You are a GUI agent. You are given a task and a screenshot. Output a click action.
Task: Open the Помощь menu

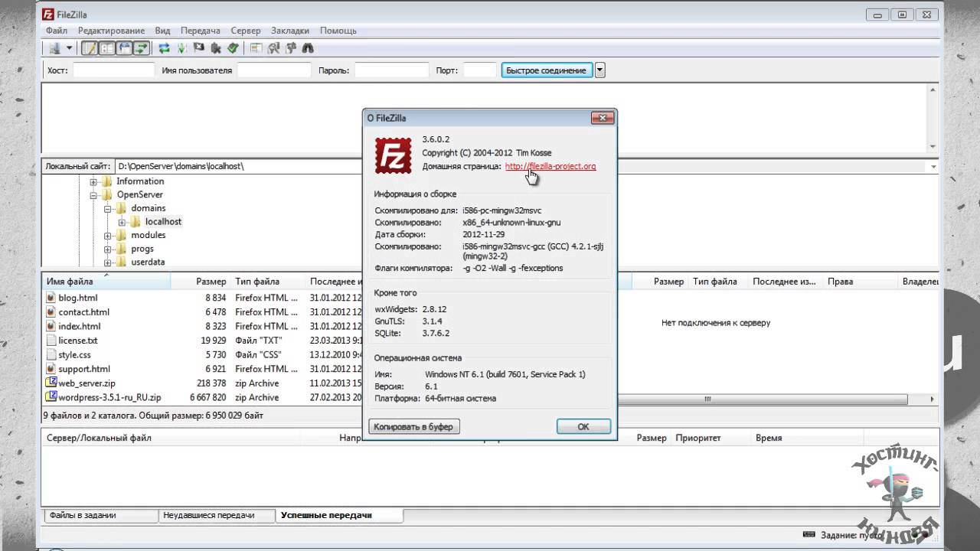338,31
